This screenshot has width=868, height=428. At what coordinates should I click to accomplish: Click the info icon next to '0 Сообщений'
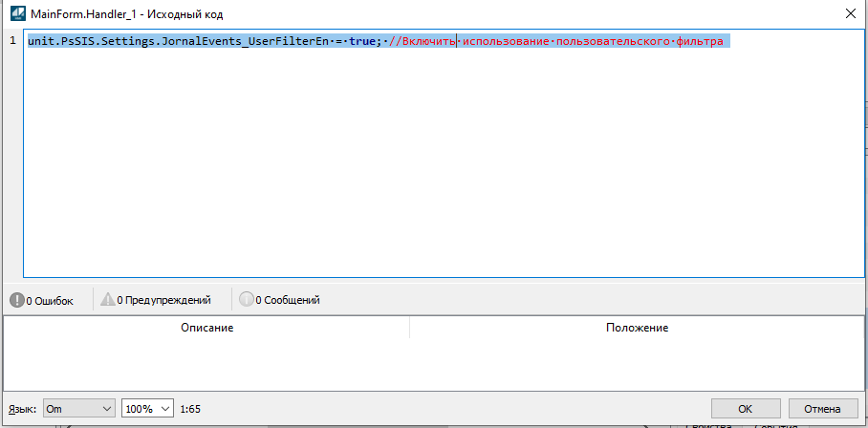(246, 300)
